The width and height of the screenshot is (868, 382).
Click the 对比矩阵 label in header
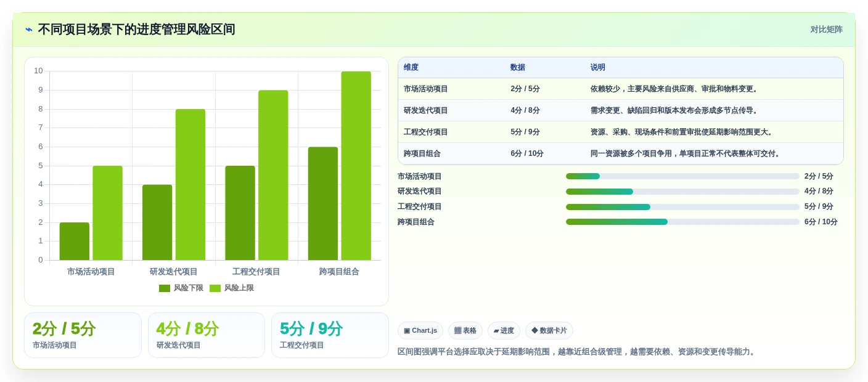point(826,30)
